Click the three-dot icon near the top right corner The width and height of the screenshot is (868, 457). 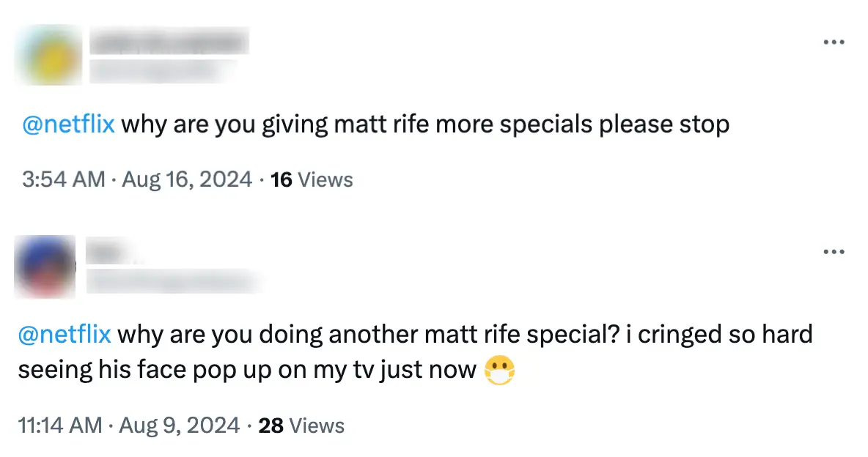[834, 42]
